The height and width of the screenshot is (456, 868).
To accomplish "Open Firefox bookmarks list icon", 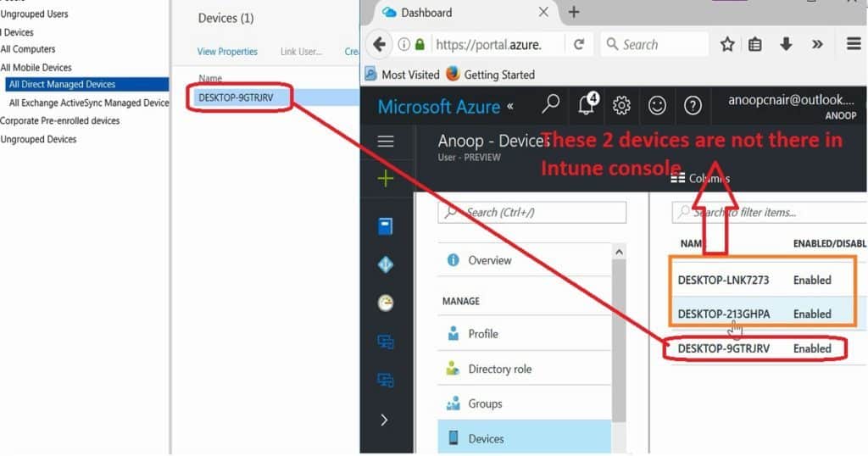I will [x=755, y=44].
